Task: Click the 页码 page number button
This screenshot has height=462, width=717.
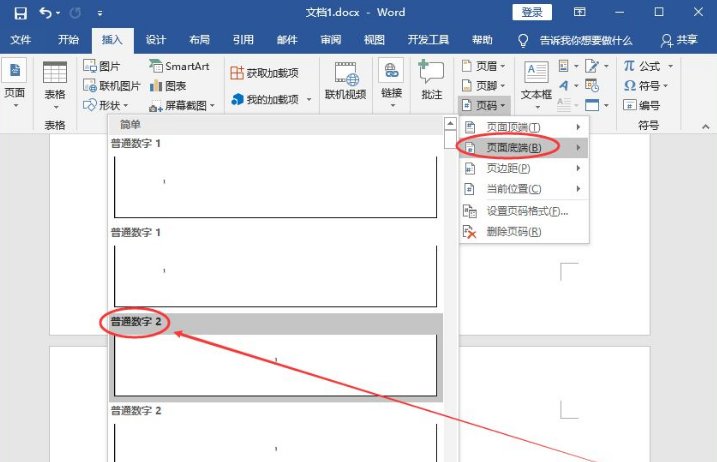Action: [484, 106]
